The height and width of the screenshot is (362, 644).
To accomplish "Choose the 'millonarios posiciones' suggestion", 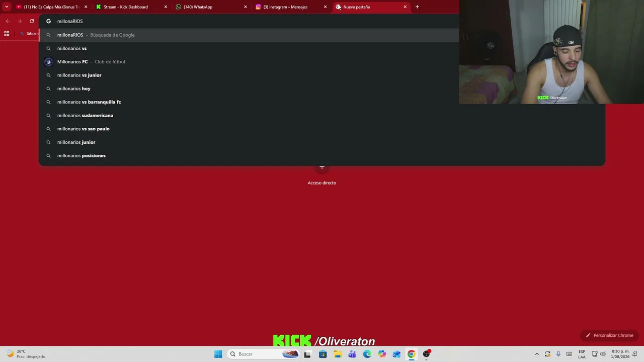I will (321, 156).
